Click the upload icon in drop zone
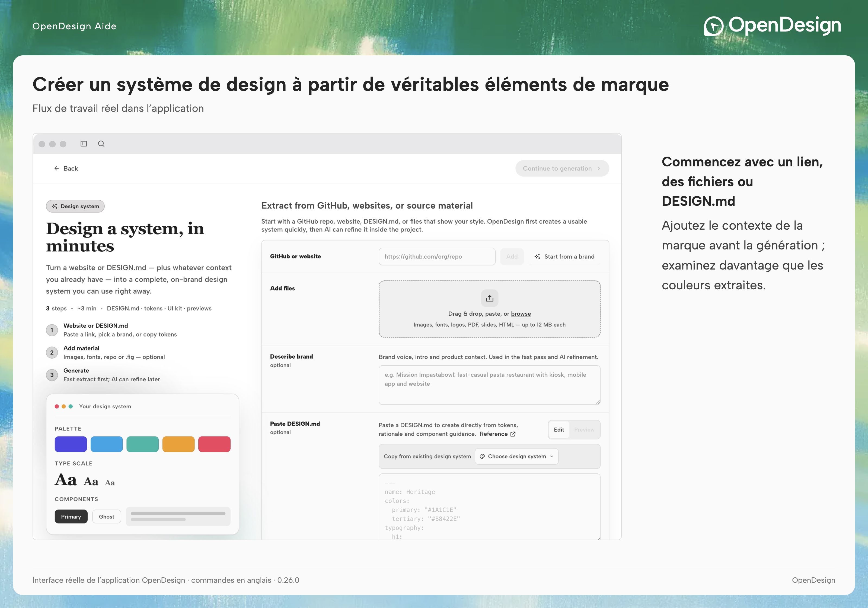The width and height of the screenshot is (868, 608). pyautogui.click(x=490, y=298)
